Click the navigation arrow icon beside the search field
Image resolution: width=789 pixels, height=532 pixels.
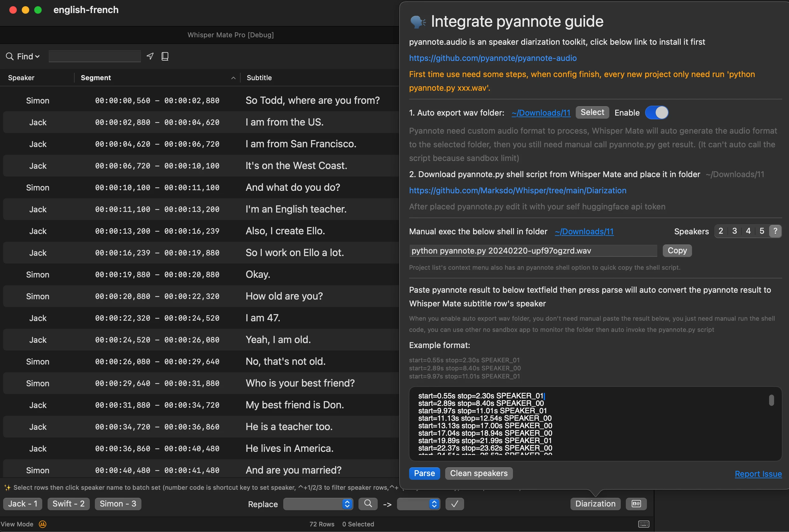[x=150, y=56]
